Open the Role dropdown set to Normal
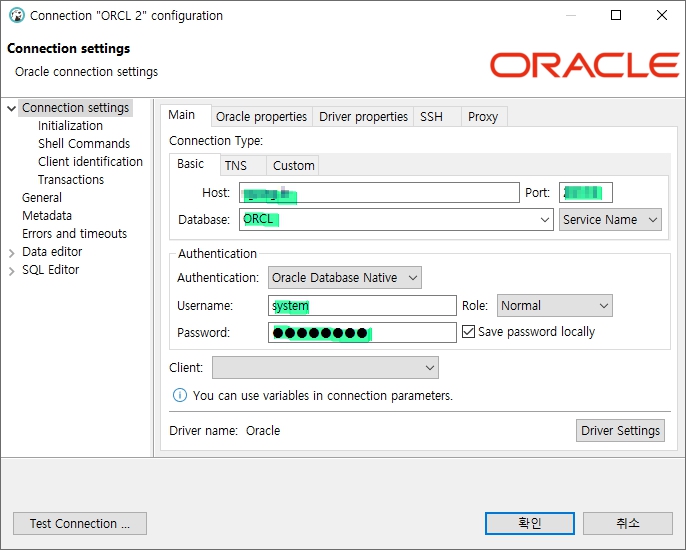This screenshot has height=550, width=686. (x=554, y=305)
